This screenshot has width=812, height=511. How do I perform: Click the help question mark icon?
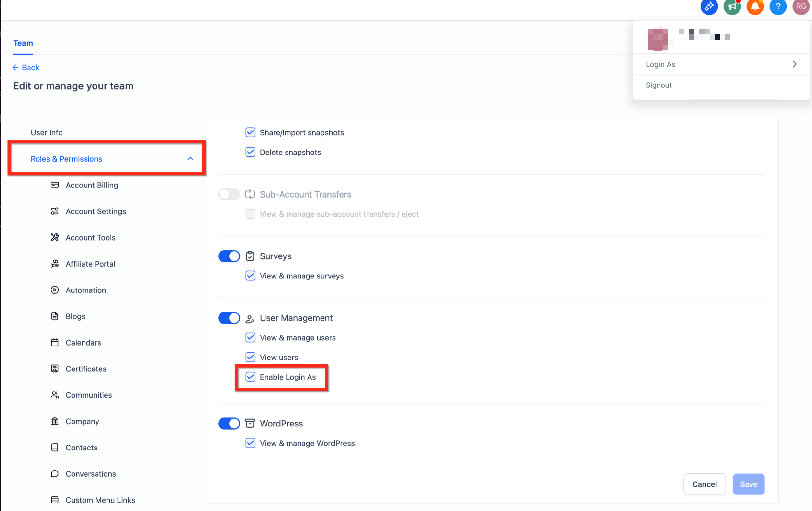click(x=778, y=7)
